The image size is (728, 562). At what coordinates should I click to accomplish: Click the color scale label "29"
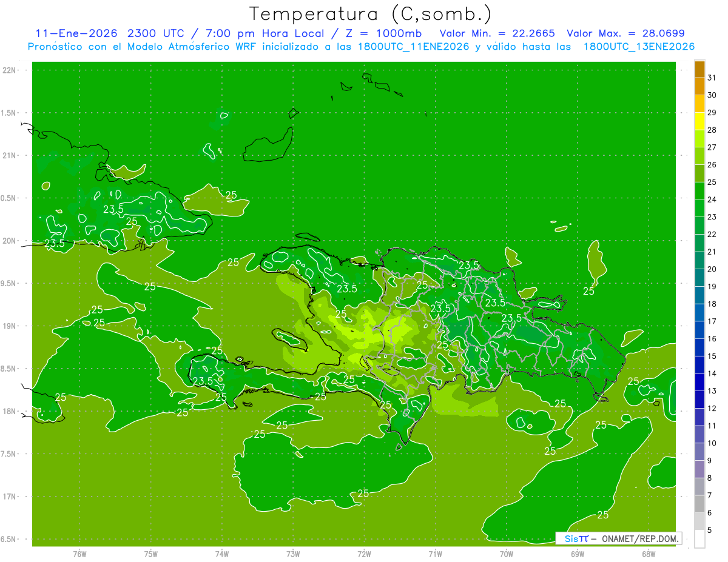712,113
